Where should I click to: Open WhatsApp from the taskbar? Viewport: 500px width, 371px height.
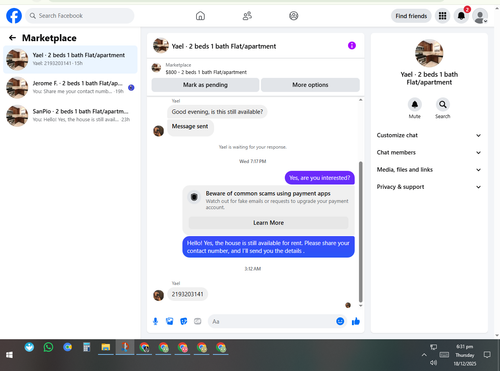coord(48,348)
